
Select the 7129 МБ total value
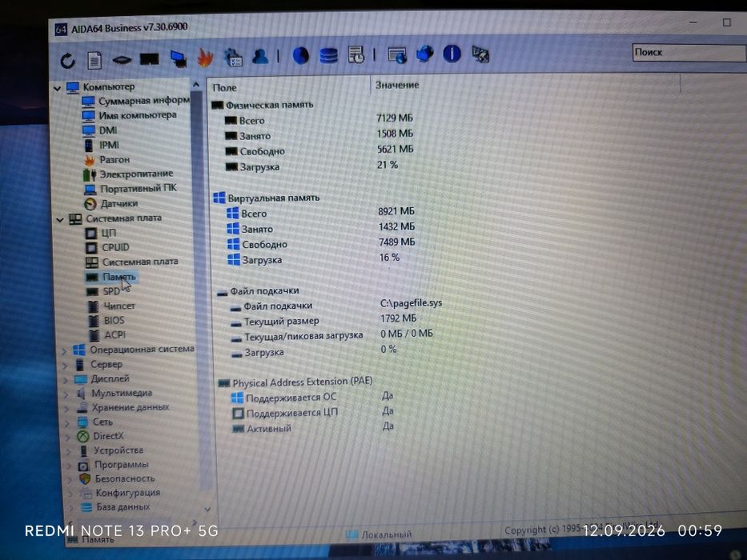pos(395,118)
